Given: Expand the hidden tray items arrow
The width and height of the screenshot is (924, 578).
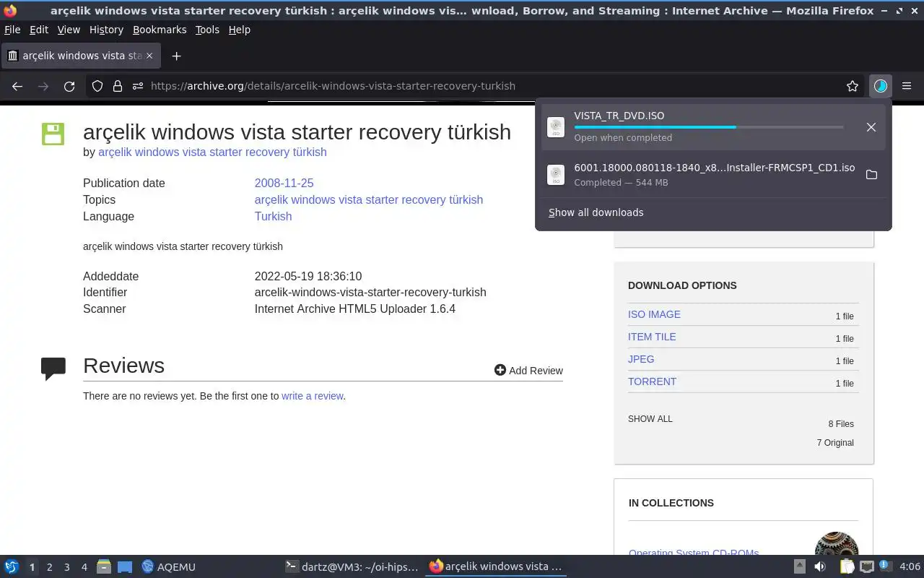Looking at the screenshot, I should click(x=800, y=566).
